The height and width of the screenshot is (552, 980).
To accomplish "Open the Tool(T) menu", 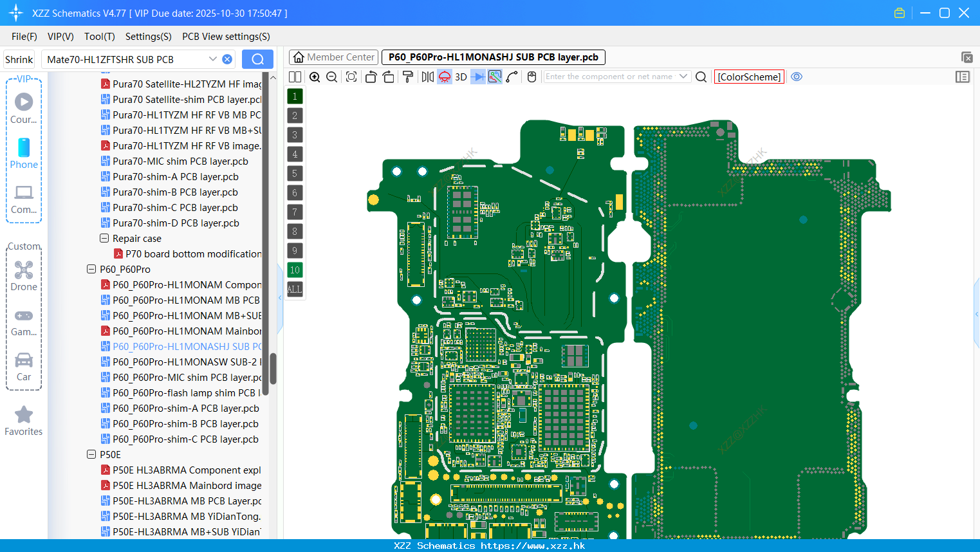I will point(100,37).
